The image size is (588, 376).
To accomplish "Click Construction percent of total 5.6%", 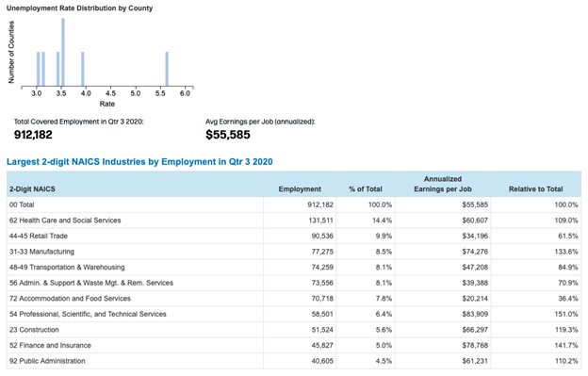I will (x=384, y=330).
